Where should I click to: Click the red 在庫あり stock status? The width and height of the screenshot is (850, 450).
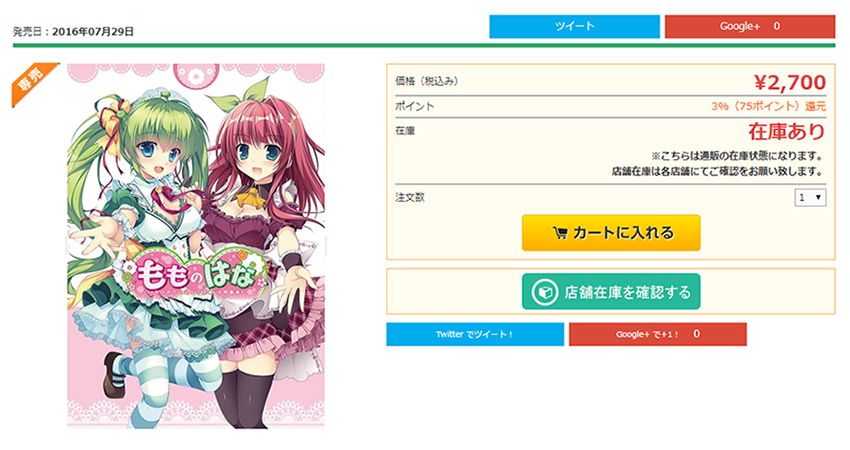[x=787, y=131]
